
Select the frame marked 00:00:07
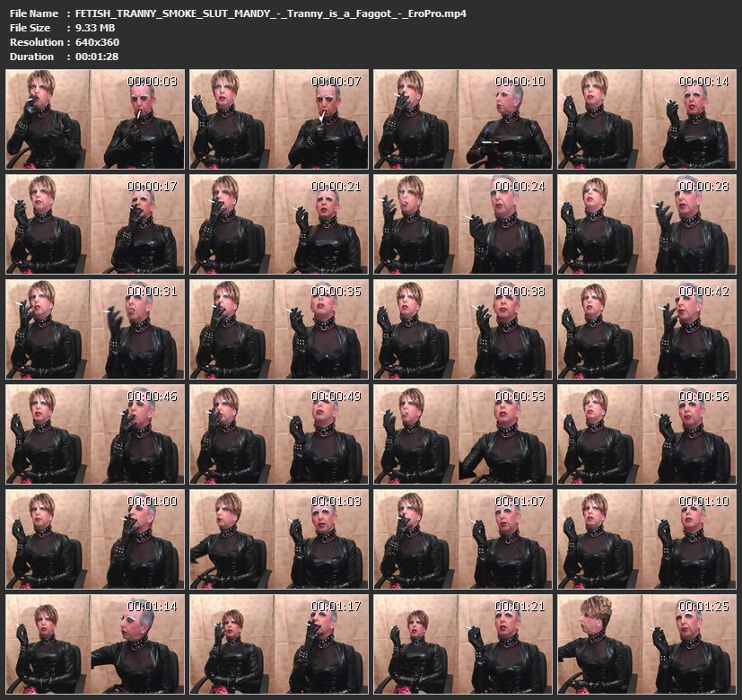click(278, 119)
